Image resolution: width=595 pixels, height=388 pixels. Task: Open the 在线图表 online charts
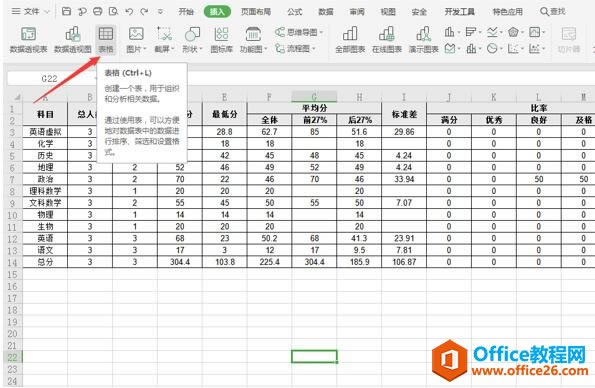[387, 39]
